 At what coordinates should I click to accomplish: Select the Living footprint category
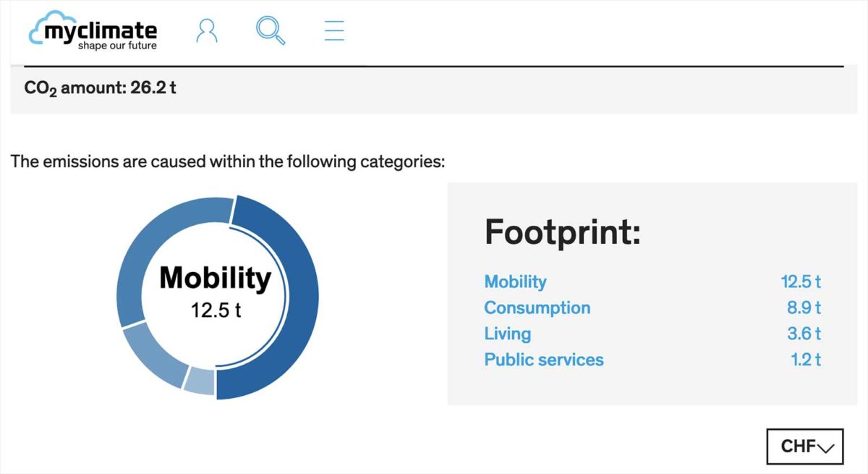(508, 334)
